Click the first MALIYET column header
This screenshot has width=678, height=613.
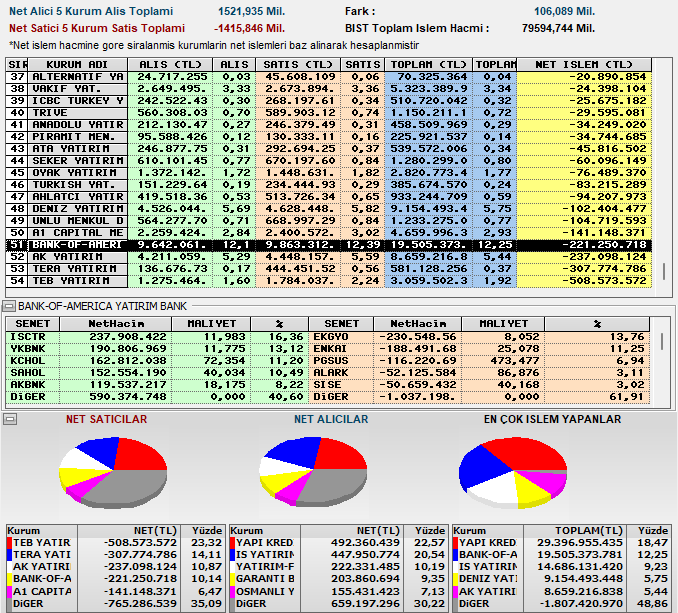(211, 324)
